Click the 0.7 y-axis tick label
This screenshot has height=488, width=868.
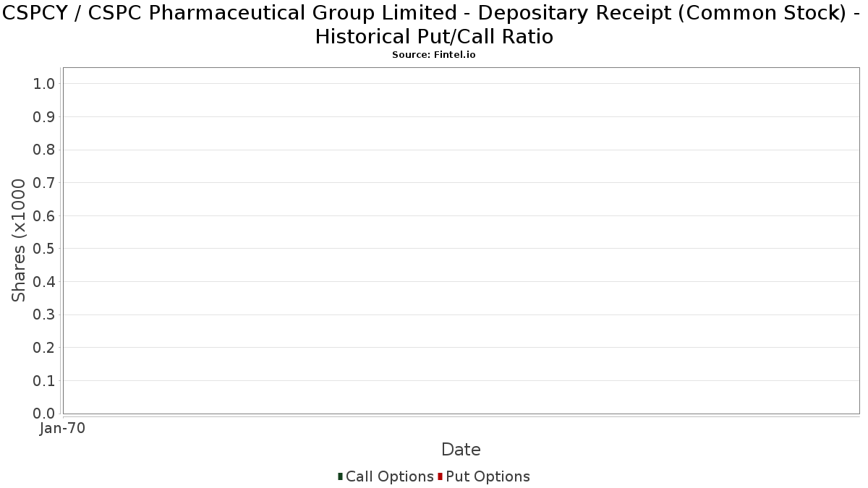(44, 183)
